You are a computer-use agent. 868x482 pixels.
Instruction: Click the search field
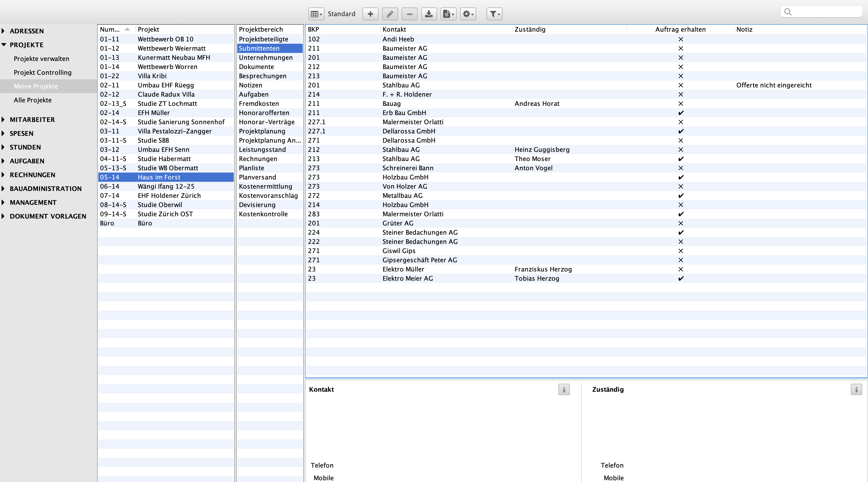click(825, 12)
